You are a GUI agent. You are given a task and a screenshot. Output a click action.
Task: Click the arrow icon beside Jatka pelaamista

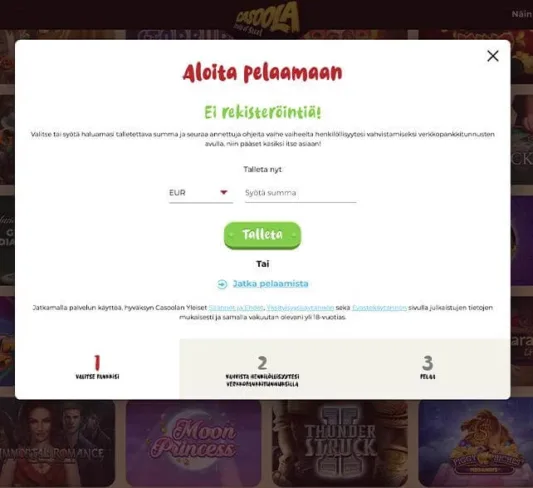pyautogui.click(x=222, y=284)
